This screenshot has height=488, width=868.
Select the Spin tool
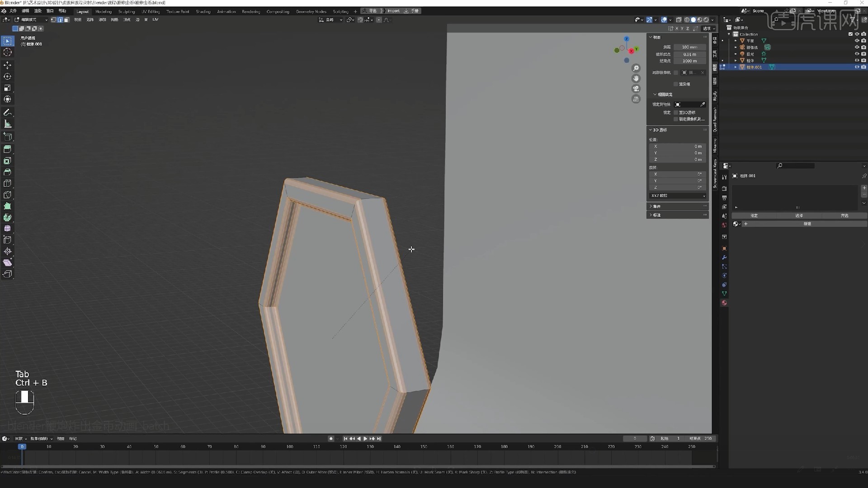point(8,217)
